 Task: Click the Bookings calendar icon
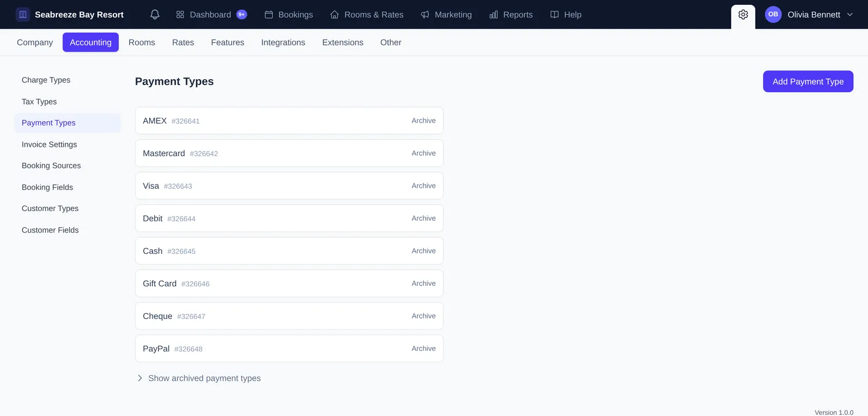tap(269, 15)
